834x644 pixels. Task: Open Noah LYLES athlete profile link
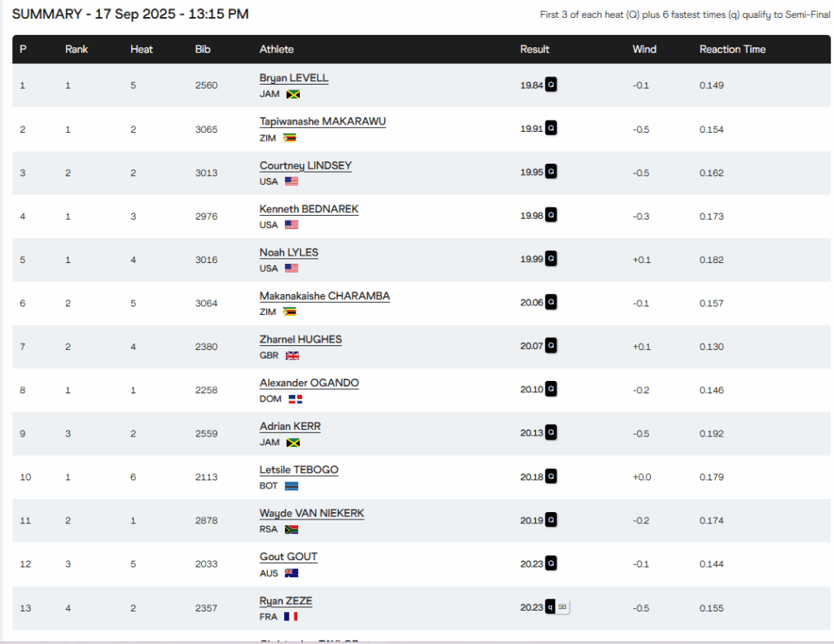click(x=288, y=252)
